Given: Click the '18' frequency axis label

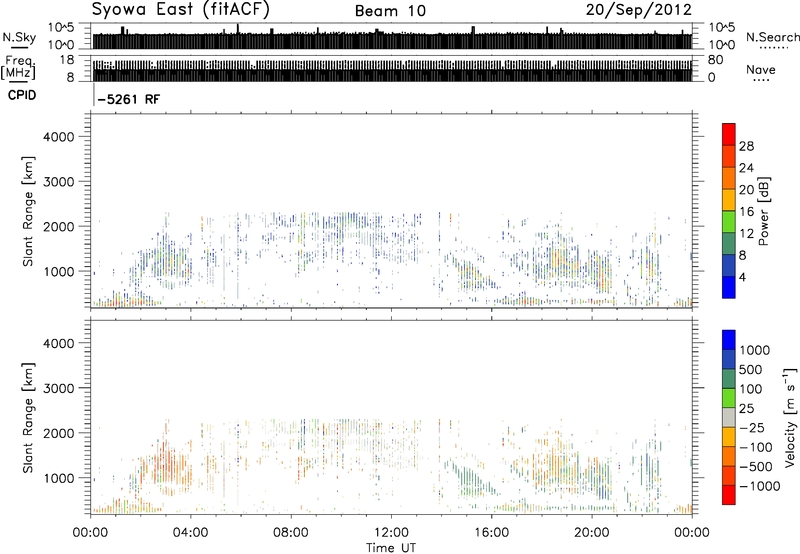Looking at the screenshot, I should [x=67, y=60].
